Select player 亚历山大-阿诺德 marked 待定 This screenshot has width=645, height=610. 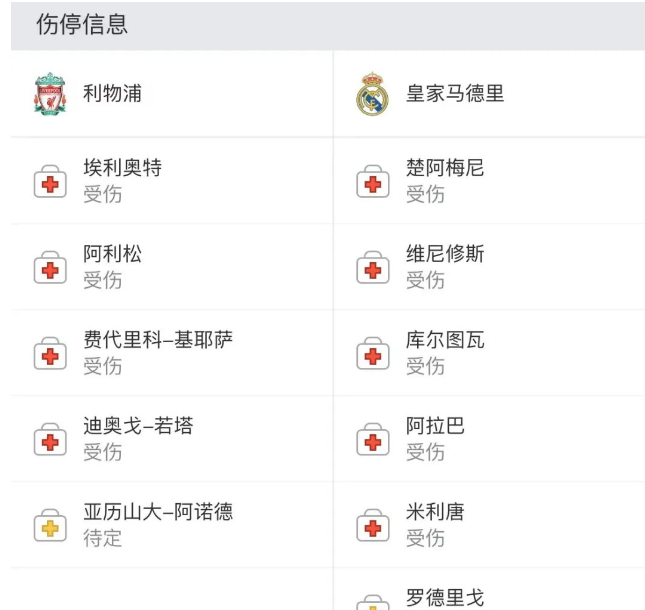click(x=158, y=512)
